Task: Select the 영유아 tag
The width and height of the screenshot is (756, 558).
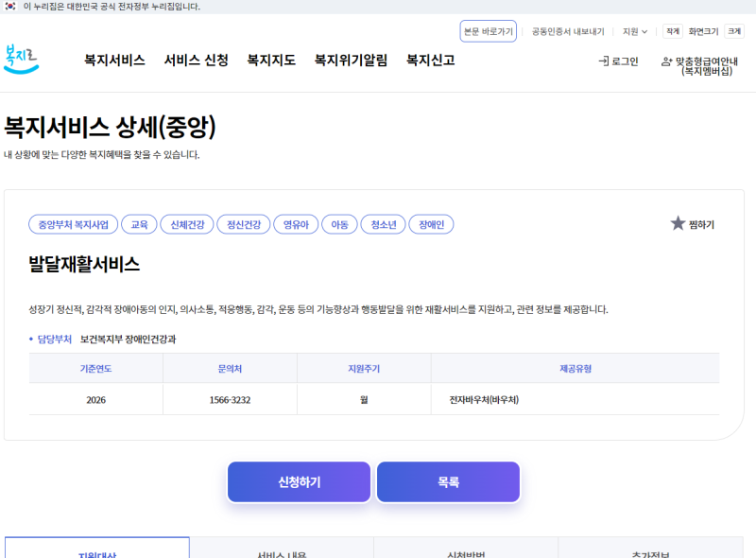Action: coord(296,224)
